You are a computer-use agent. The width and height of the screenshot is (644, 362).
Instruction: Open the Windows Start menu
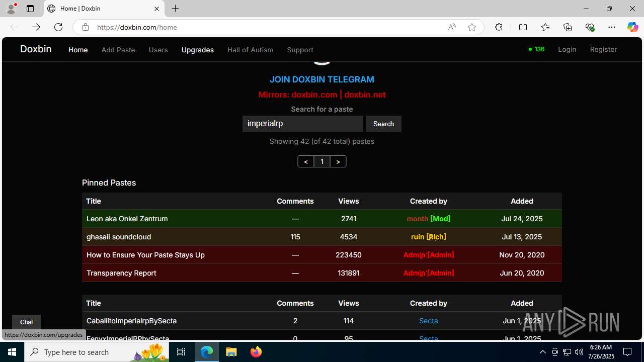point(12,352)
